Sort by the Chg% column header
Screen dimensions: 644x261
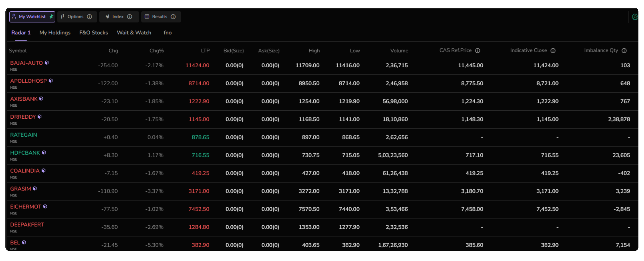pos(156,51)
